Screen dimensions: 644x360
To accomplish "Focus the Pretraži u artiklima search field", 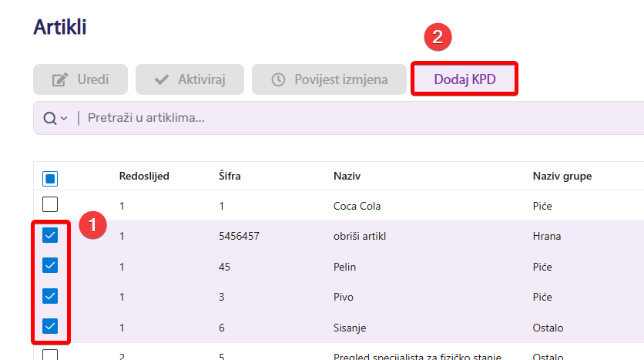I will pyautogui.click(x=308, y=118).
